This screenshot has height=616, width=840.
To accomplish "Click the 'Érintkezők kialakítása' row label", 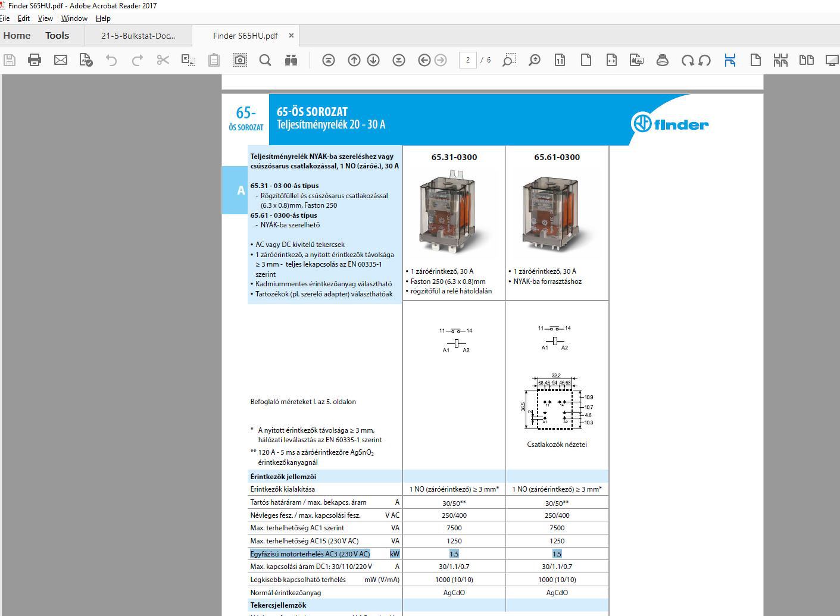I will pyautogui.click(x=283, y=489).
